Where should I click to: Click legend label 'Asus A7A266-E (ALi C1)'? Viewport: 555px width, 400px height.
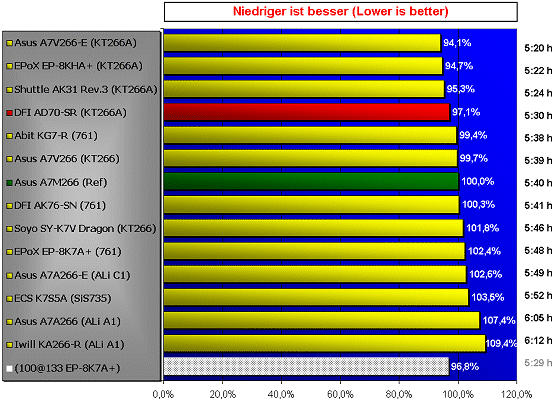[72, 275]
